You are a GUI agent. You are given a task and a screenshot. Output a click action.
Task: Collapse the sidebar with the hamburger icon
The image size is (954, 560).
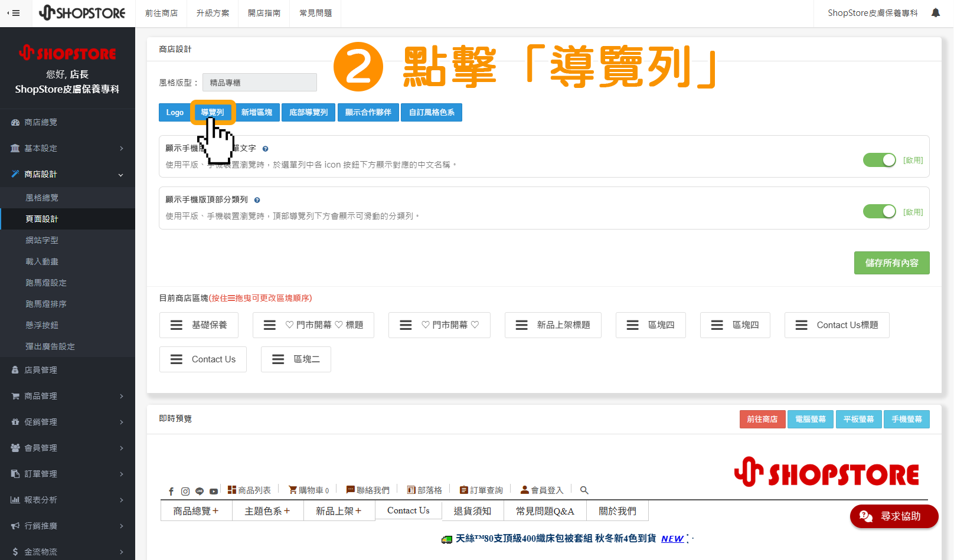coord(14,13)
